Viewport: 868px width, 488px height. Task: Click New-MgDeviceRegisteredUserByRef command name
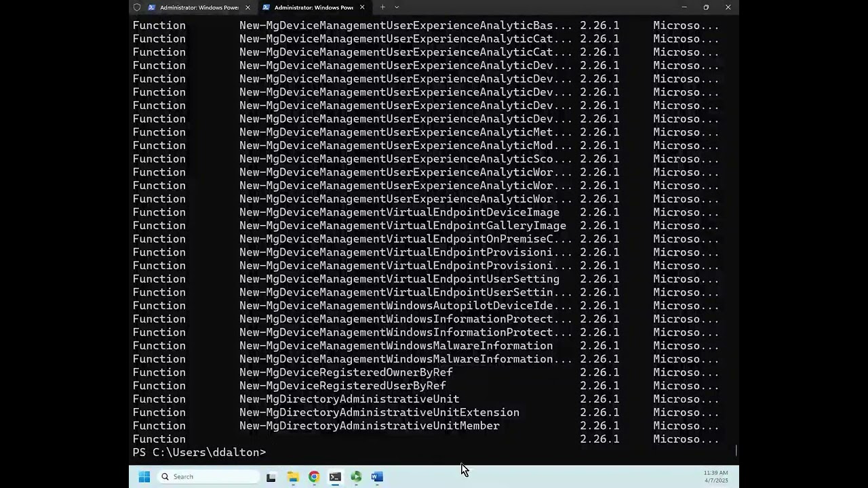342,386
